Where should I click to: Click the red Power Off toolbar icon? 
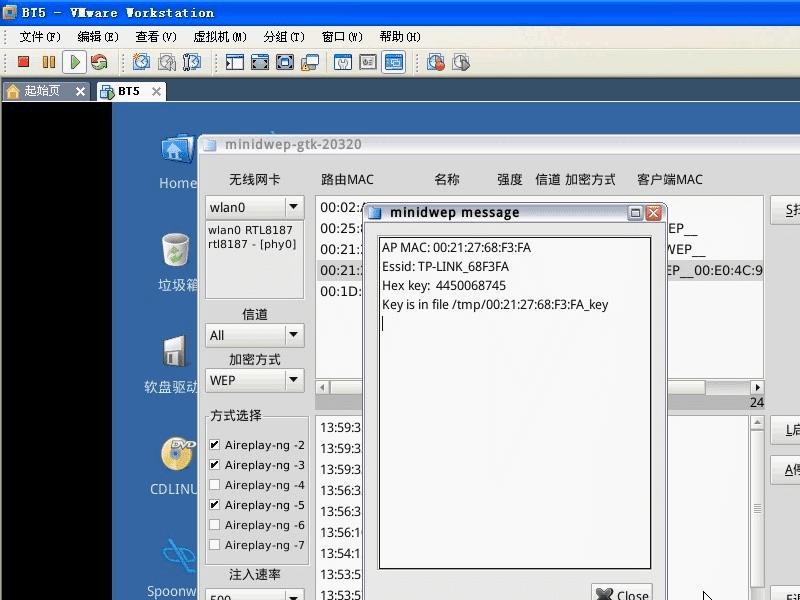click(23, 62)
